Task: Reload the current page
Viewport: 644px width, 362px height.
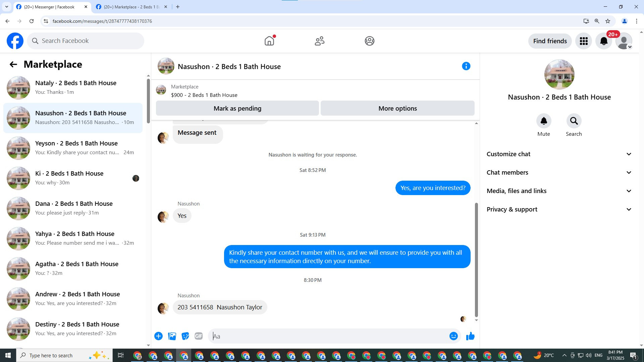Action: click(x=32, y=21)
